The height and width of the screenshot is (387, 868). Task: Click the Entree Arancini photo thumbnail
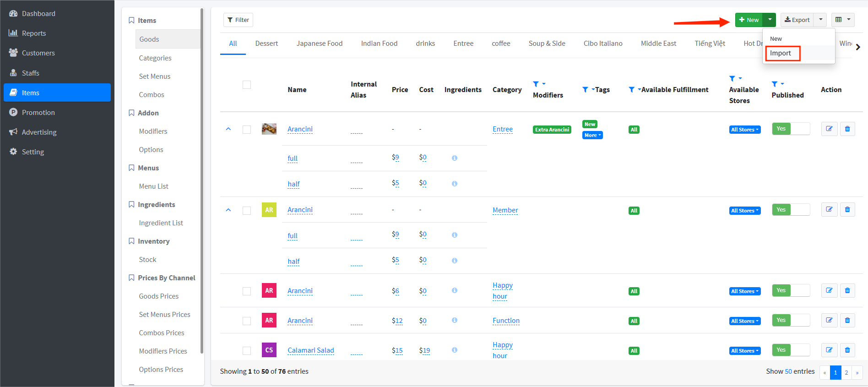pyautogui.click(x=269, y=129)
